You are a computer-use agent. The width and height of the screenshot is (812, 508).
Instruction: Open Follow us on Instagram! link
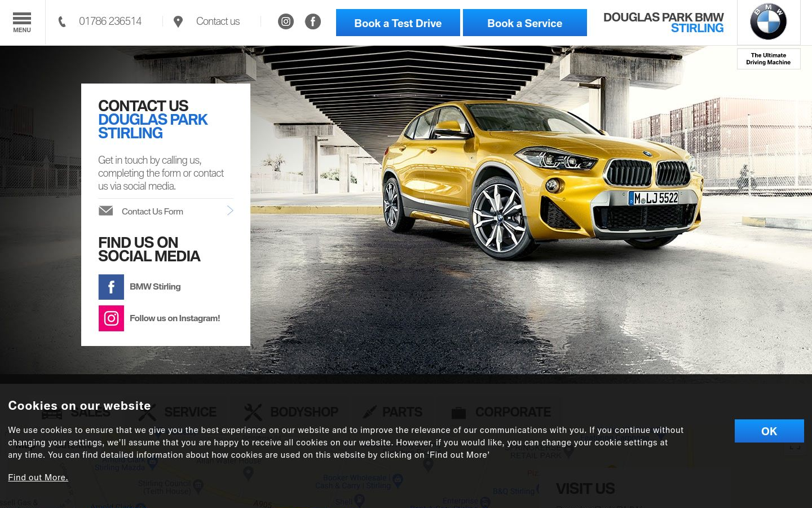(x=175, y=318)
